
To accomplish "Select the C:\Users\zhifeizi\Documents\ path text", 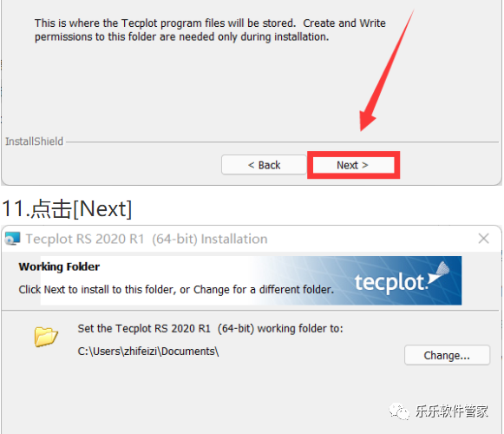I will pyautogui.click(x=148, y=352).
